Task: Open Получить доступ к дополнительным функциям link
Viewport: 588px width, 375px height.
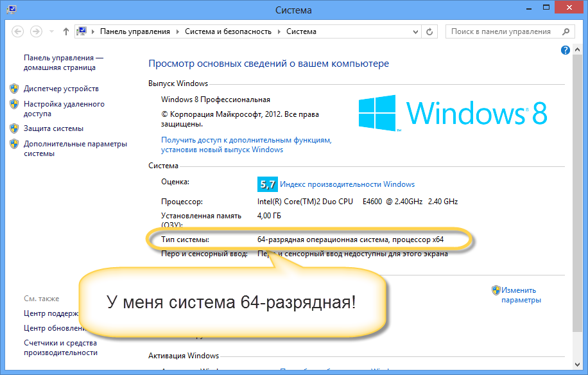Action: pyautogui.click(x=246, y=144)
